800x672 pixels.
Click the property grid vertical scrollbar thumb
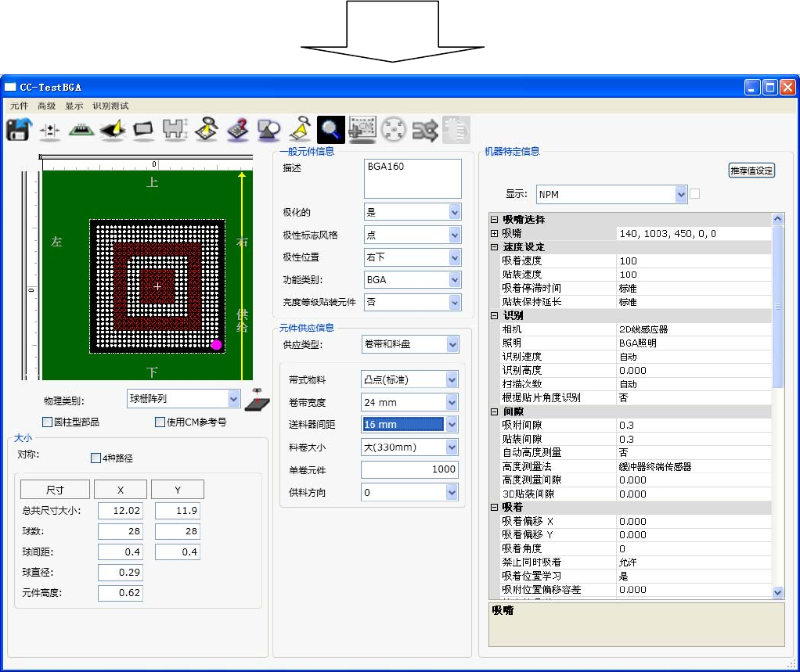(777, 305)
